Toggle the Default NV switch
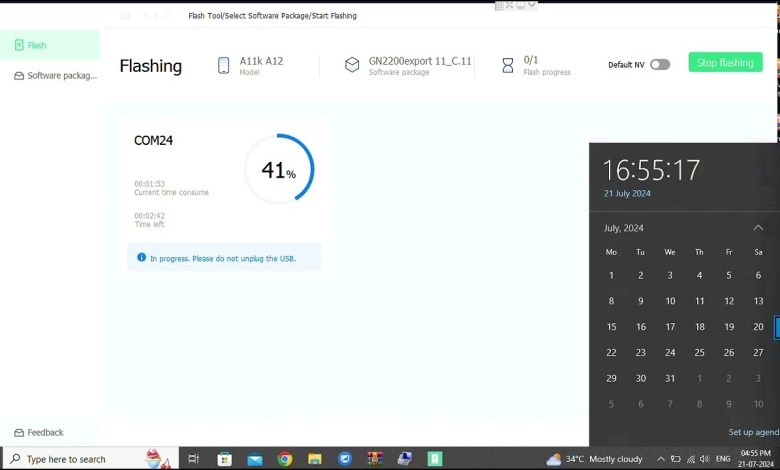Image resolution: width=780 pixels, height=470 pixels. click(x=660, y=64)
